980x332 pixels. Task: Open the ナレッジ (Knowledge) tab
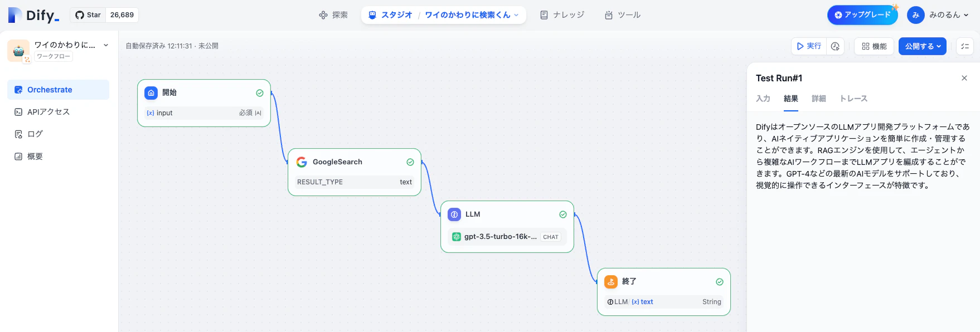point(562,15)
